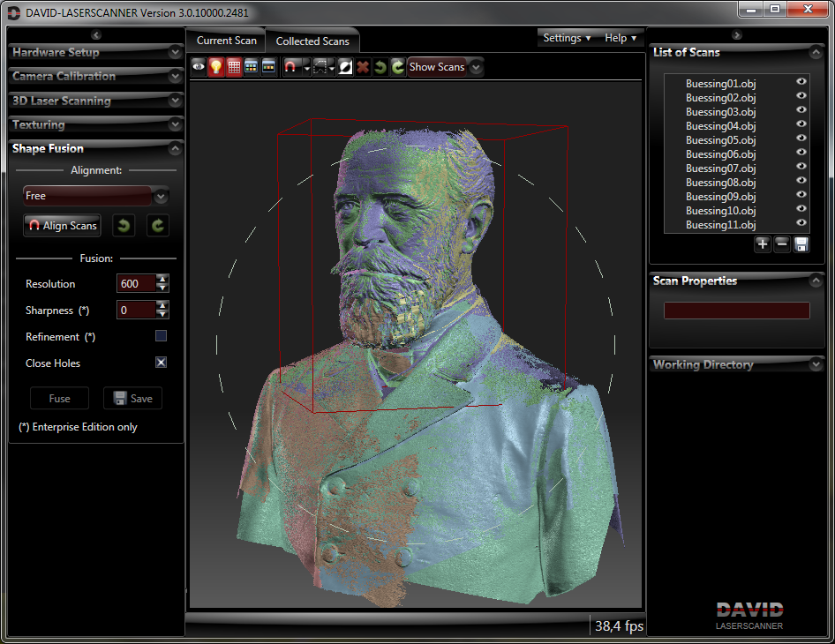
Task: Open the Settings menu
Action: (567, 38)
